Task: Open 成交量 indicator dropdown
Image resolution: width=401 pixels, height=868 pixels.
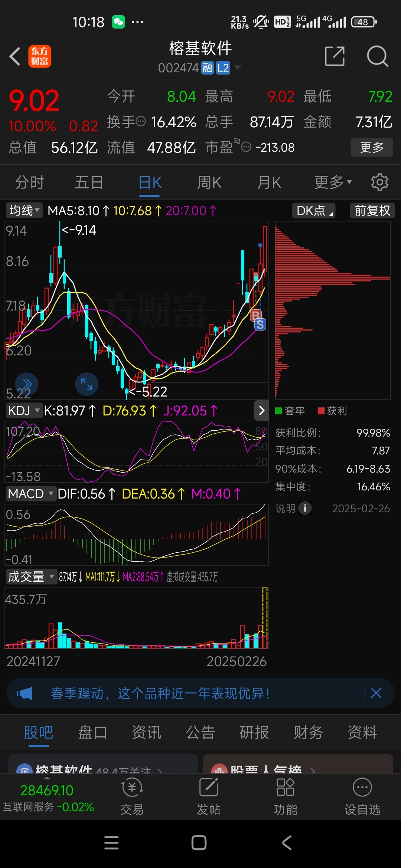Action: point(31,577)
